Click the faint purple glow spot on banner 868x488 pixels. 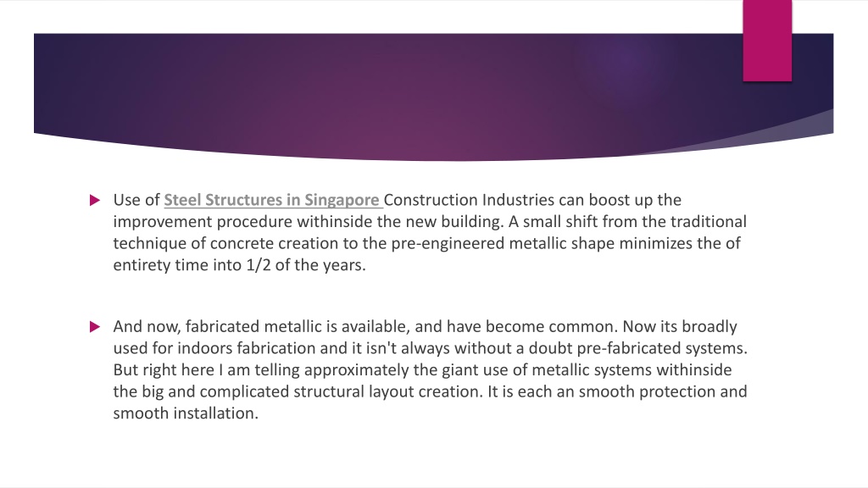coord(626,60)
